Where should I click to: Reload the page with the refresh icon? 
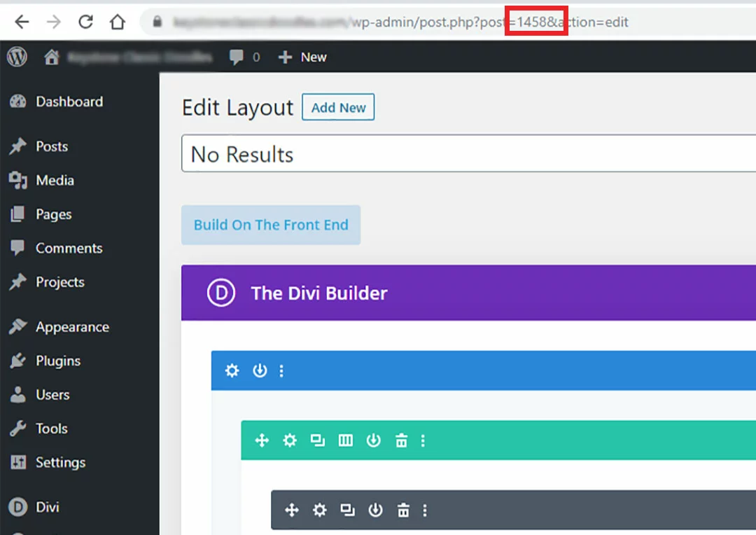click(86, 22)
